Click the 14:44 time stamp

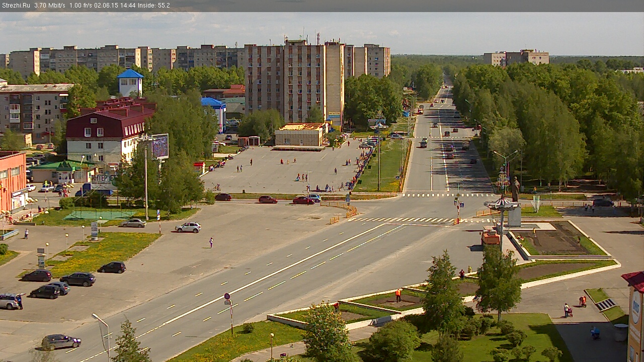128,6
